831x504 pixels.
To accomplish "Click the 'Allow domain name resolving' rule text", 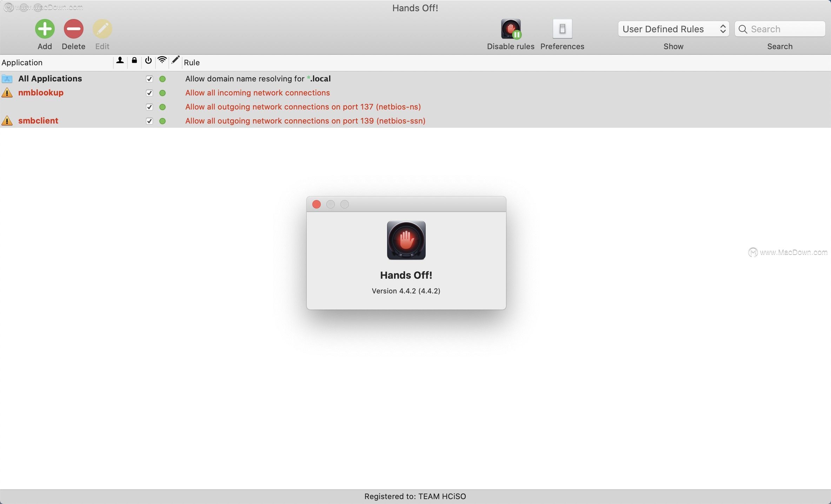I will (x=258, y=79).
